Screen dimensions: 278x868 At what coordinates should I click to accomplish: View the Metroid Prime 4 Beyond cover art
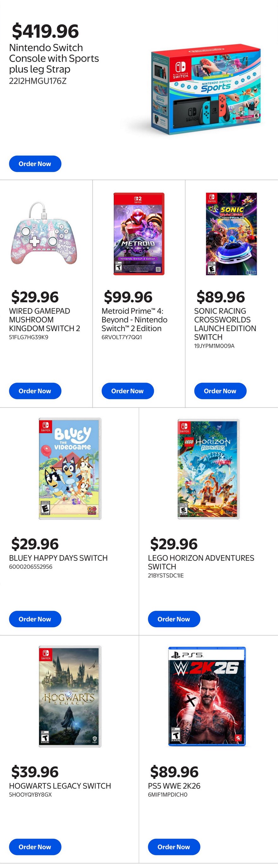tap(139, 234)
